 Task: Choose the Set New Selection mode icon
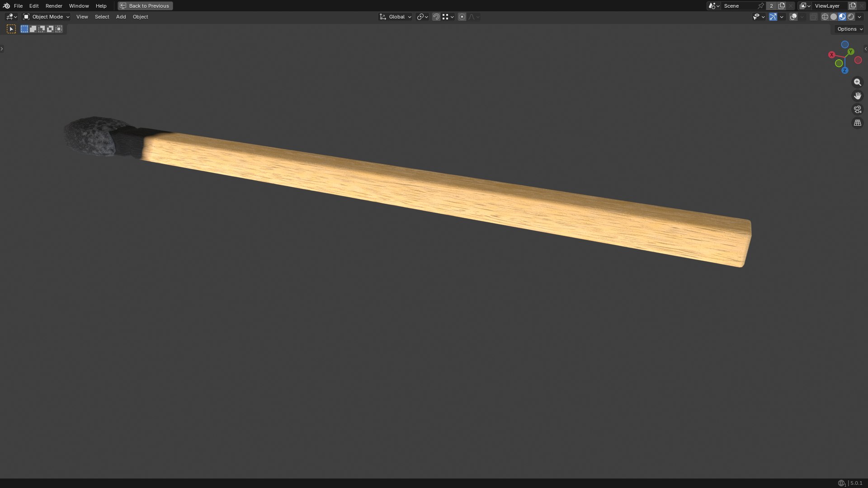[24, 29]
